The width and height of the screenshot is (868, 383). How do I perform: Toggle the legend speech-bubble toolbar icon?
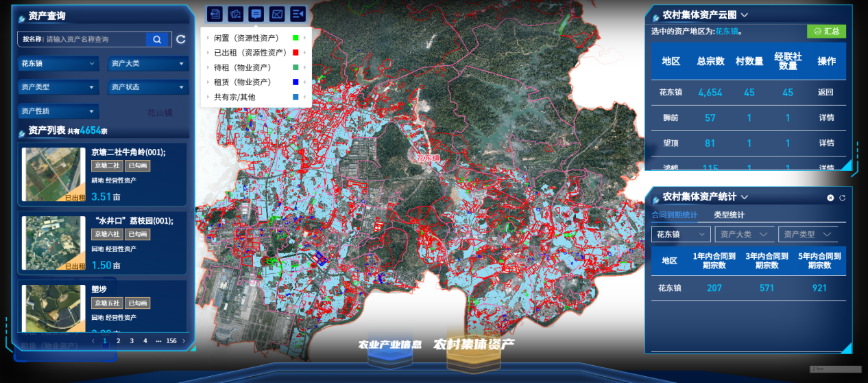tap(256, 14)
